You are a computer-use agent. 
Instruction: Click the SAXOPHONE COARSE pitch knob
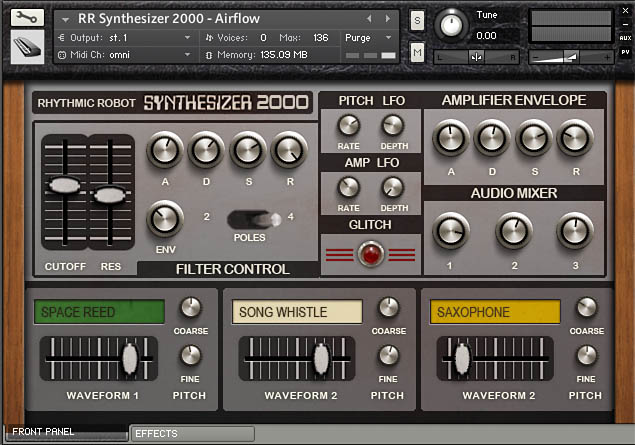[x=586, y=308]
